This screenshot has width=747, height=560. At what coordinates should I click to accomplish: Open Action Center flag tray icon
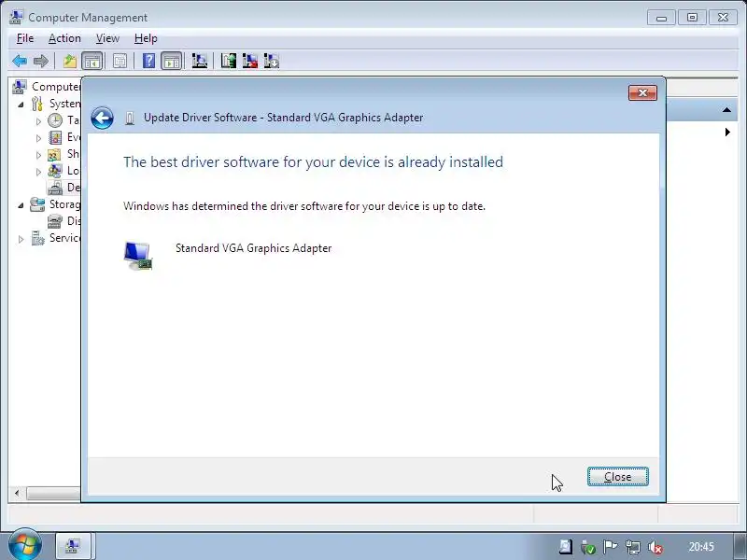coord(610,547)
